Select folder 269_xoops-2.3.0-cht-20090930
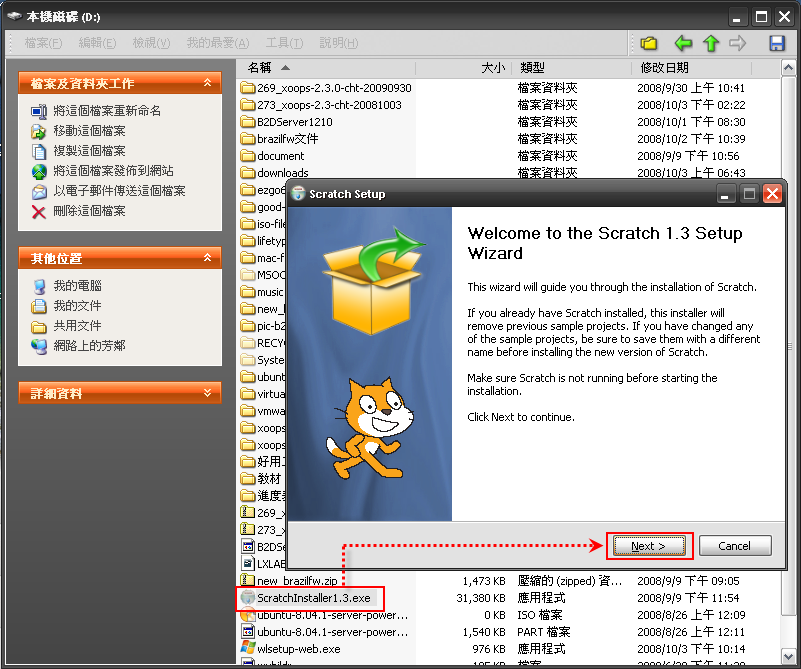Viewport: 801px width, 669px height. (334, 88)
